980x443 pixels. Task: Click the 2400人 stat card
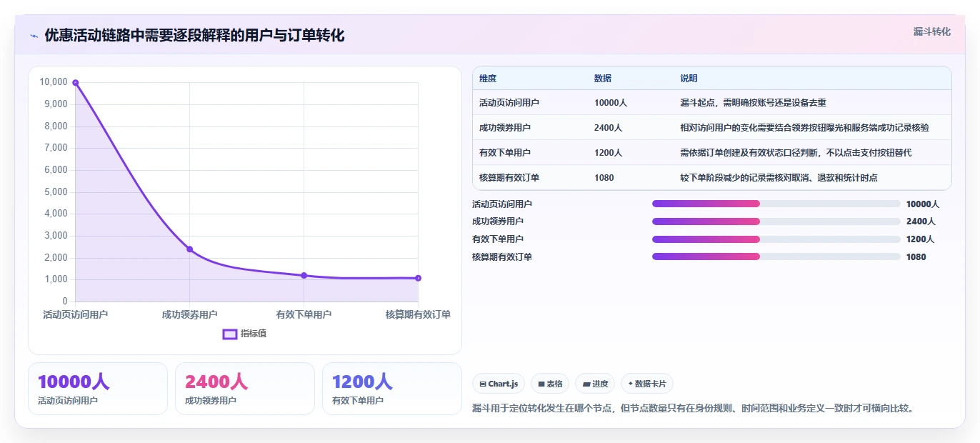coord(245,389)
